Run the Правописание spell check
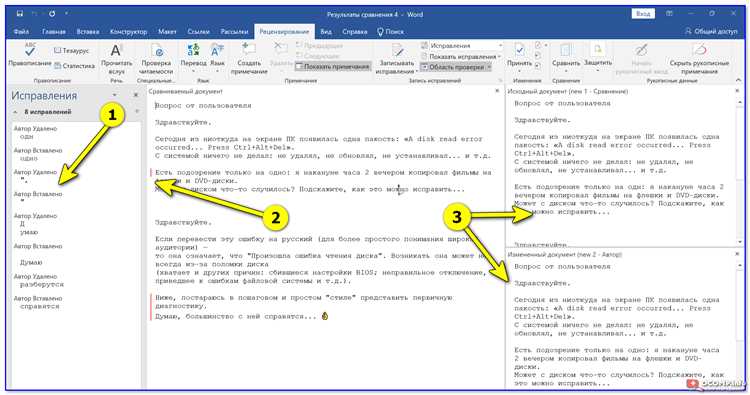The width and height of the screenshot is (750, 395). click(x=30, y=56)
